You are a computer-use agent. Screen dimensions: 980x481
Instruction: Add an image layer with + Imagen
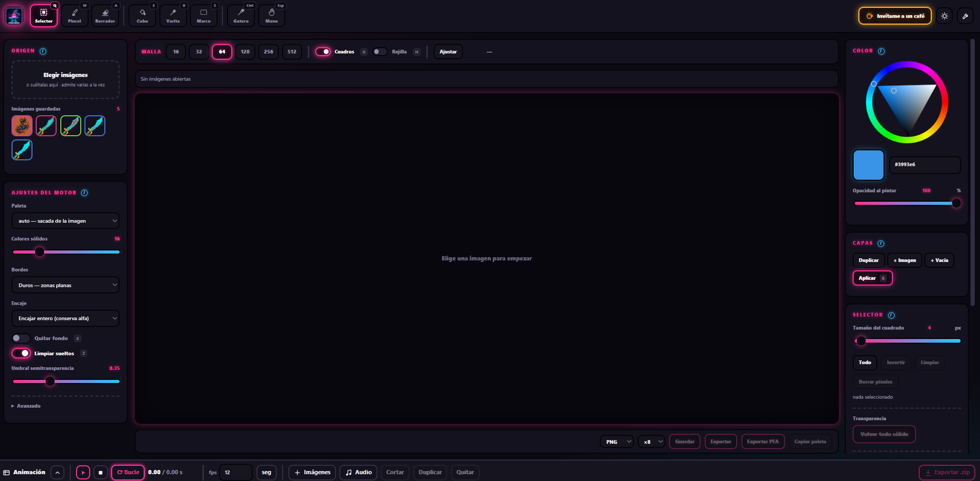pos(904,260)
